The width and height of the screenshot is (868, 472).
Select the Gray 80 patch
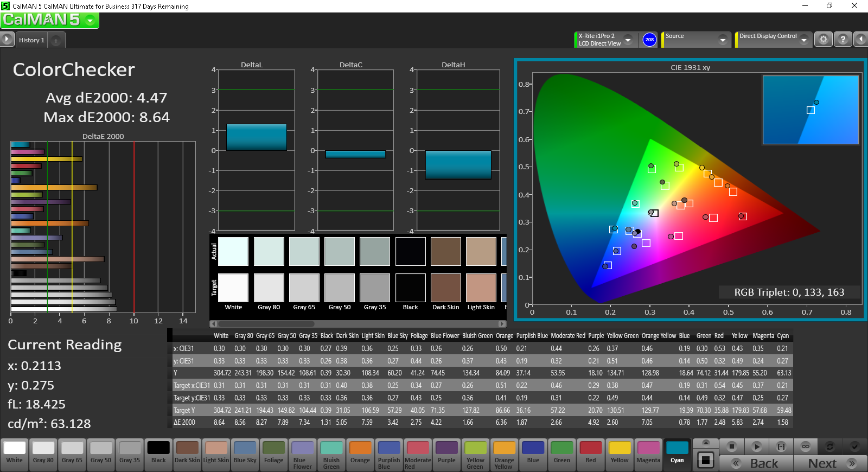43,455
